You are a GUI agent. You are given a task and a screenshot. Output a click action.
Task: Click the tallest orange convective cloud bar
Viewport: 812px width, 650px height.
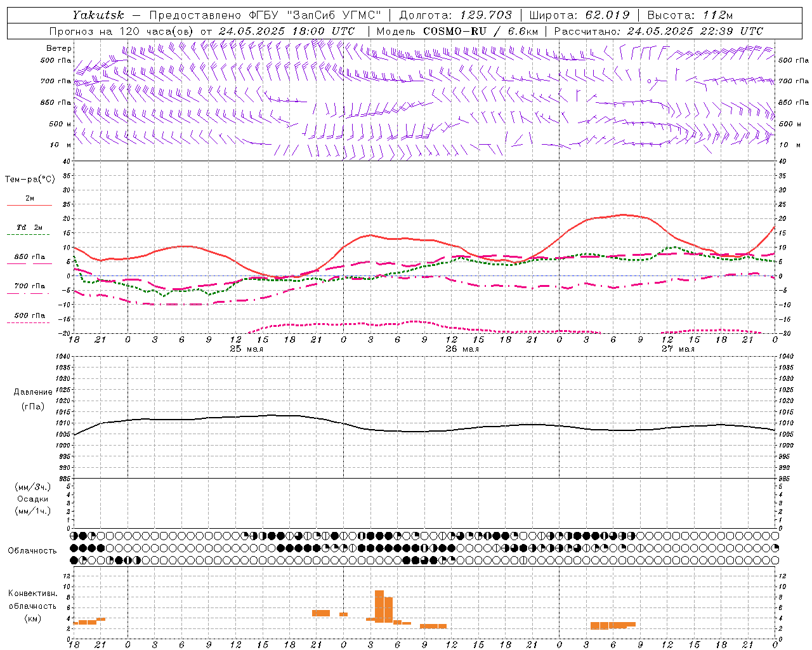click(379, 606)
